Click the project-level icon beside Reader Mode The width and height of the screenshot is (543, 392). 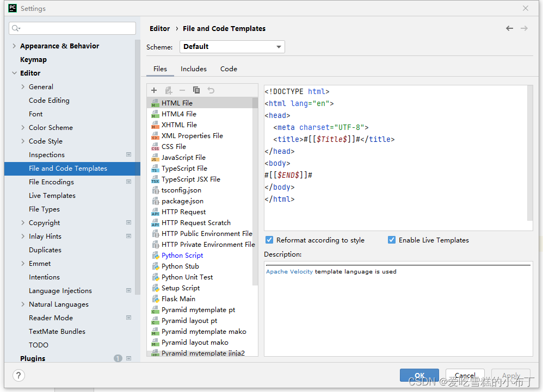[128, 318]
